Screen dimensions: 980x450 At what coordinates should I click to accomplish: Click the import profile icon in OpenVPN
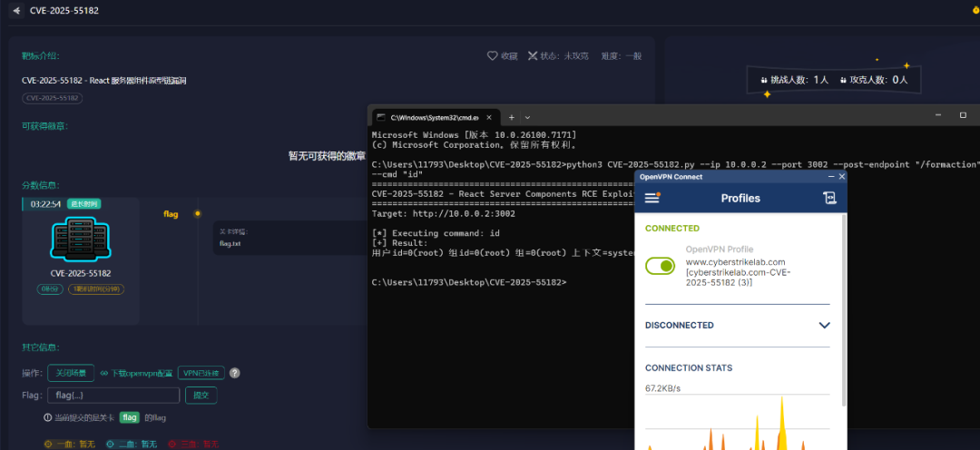point(829,198)
